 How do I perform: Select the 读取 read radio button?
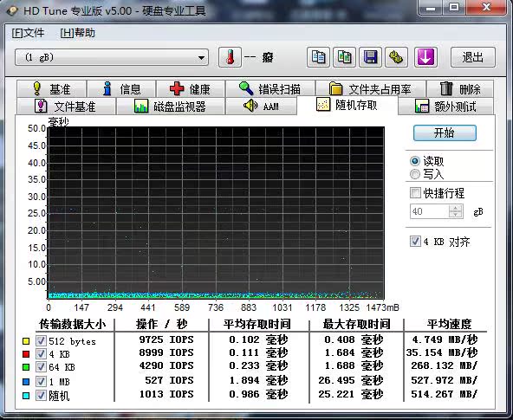point(415,161)
